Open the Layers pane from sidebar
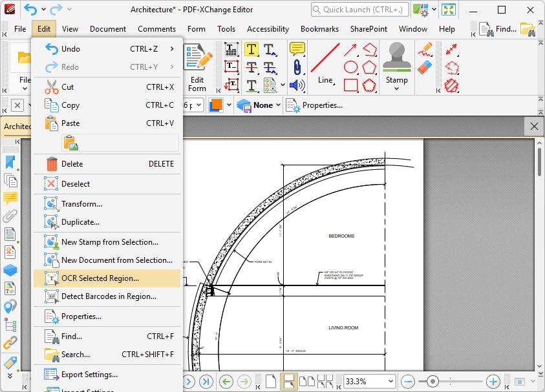 pos(10,270)
